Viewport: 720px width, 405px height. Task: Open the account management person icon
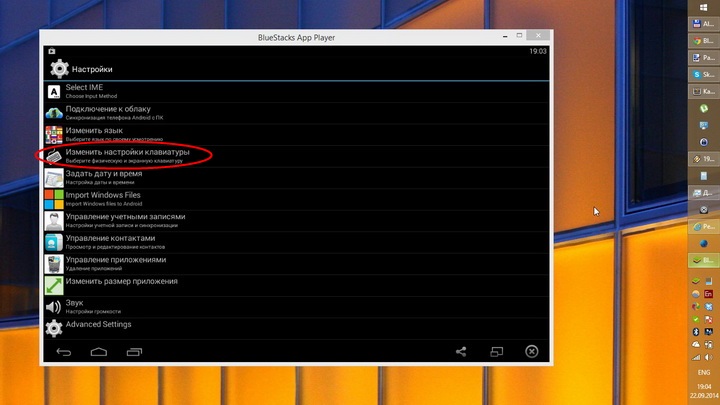54,221
